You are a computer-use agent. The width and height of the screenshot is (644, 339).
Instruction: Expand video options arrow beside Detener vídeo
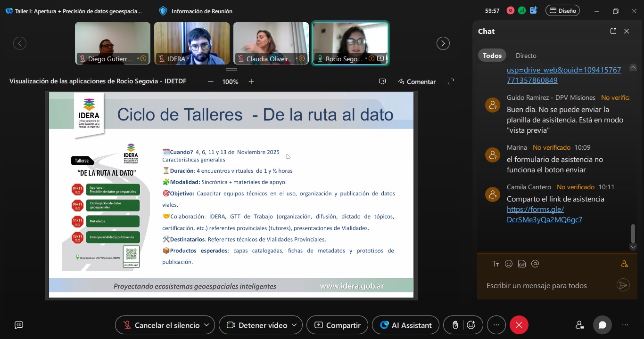[294, 325]
